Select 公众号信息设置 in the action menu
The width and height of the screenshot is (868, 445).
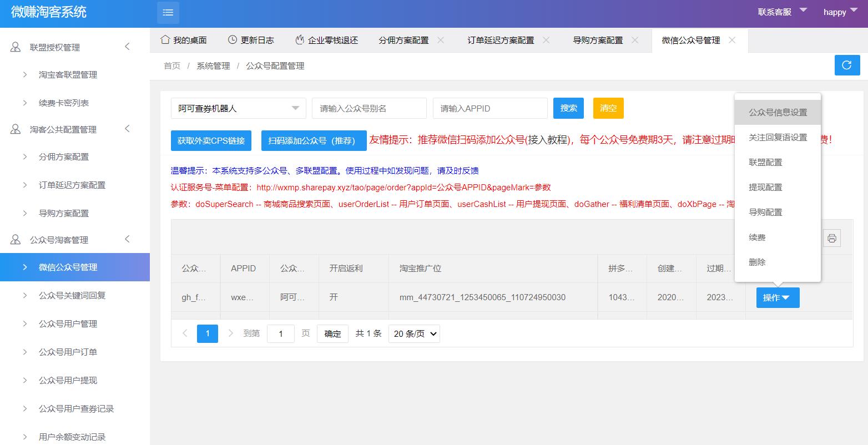point(778,112)
